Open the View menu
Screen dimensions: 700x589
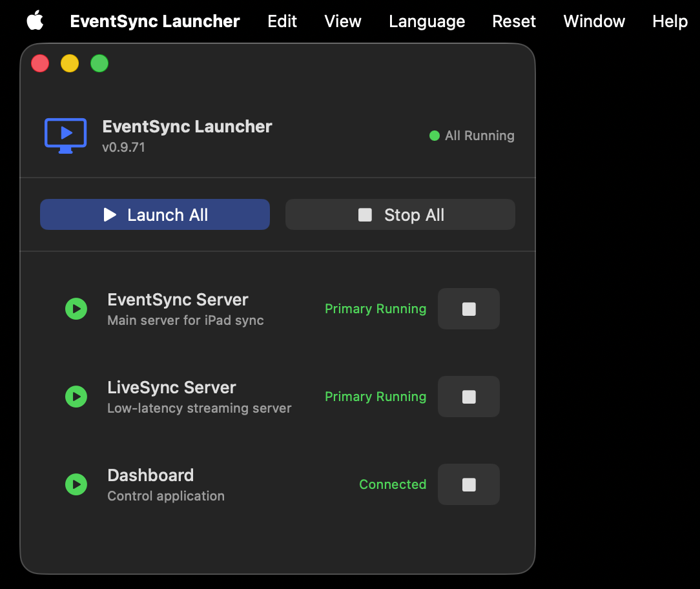(x=342, y=21)
